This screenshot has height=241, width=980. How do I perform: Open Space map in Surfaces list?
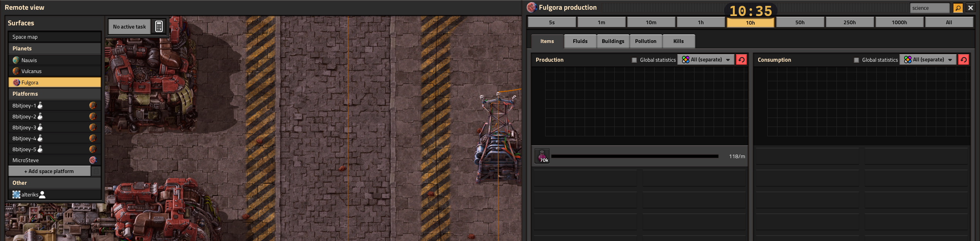pos(55,37)
